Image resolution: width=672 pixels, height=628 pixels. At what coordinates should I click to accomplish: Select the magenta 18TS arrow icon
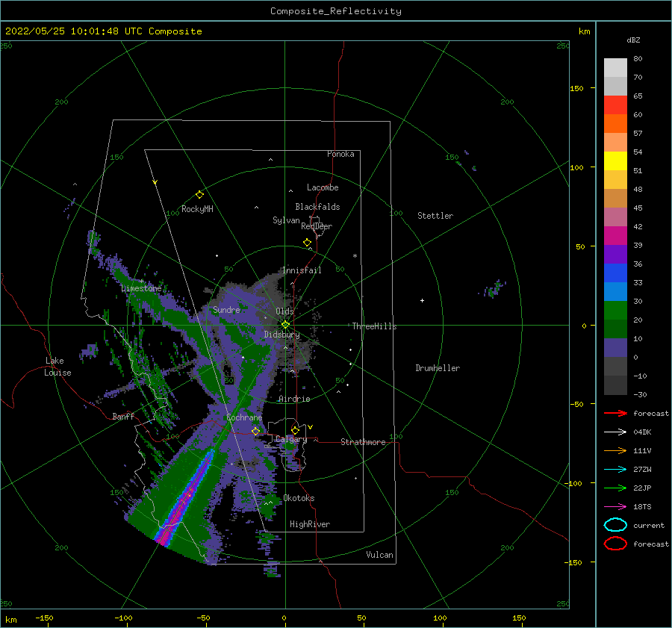pos(615,507)
